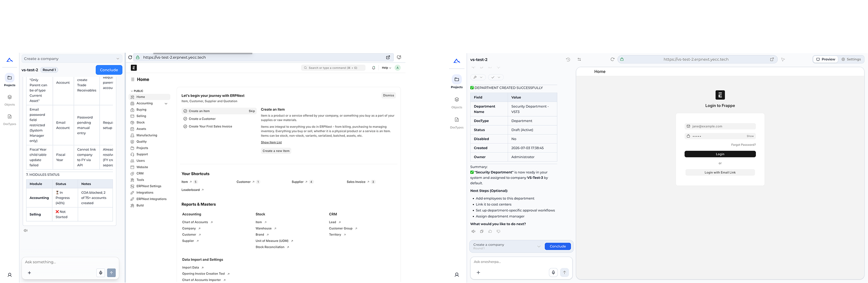Open Create a company dropdown in left window

[x=72, y=59]
